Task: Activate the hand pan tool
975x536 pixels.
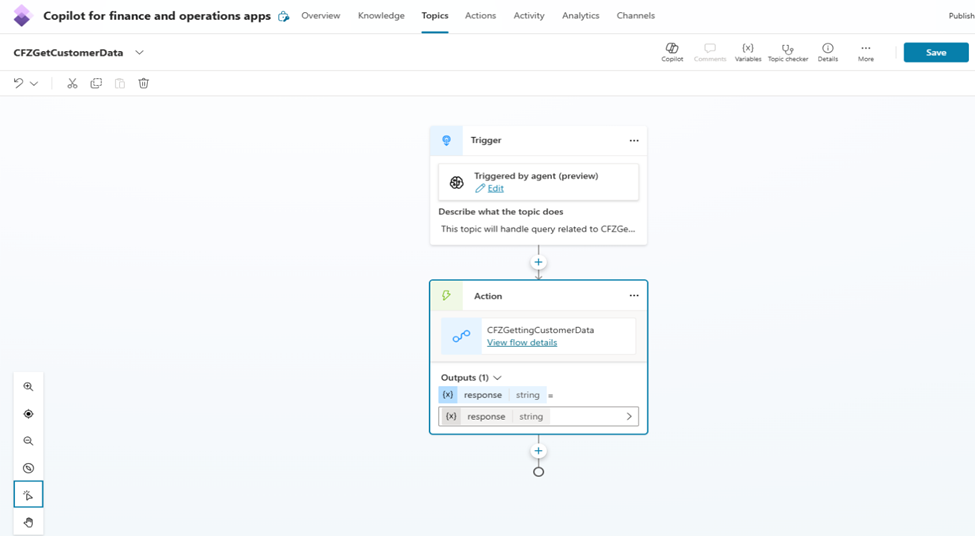Action: click(x=29, y=522)
